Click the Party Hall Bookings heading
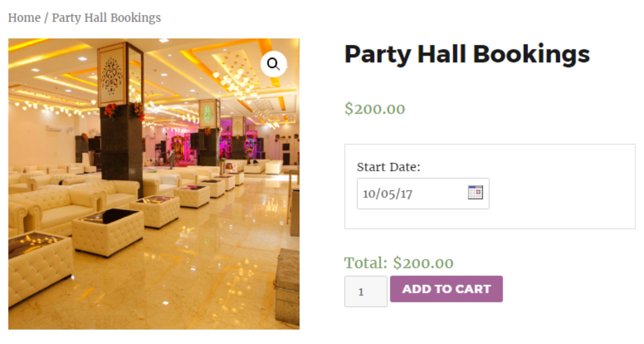The image size is (644, 344). [467, 54]
